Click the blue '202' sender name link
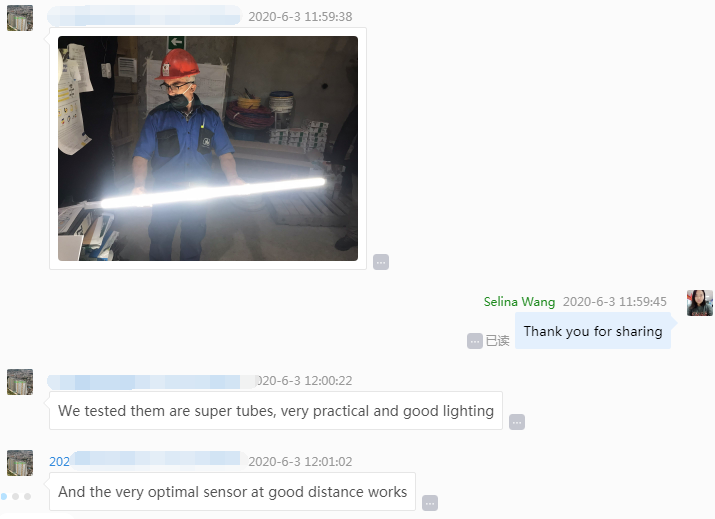 click(x=59, y=462)
